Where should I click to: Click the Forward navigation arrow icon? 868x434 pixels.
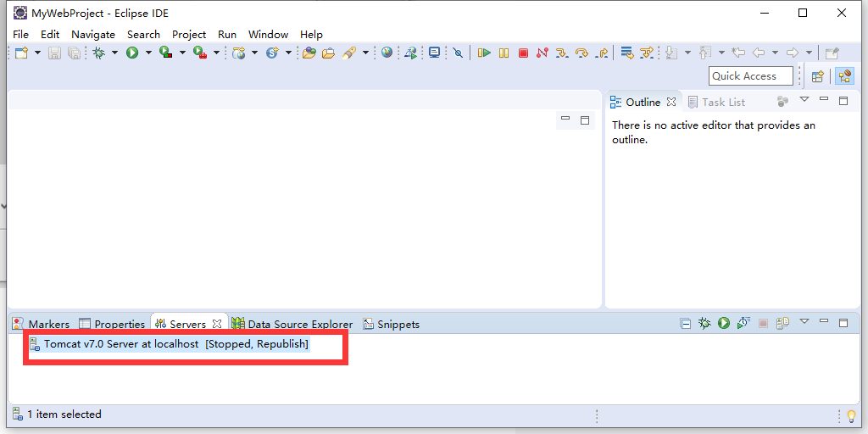point(793,53)
